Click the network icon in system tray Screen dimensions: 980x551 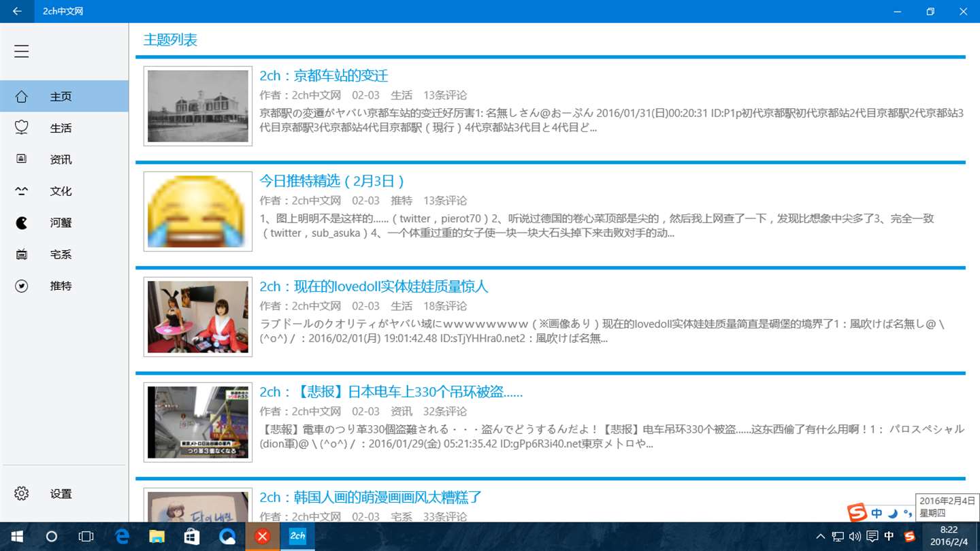(x=838, y=537)
